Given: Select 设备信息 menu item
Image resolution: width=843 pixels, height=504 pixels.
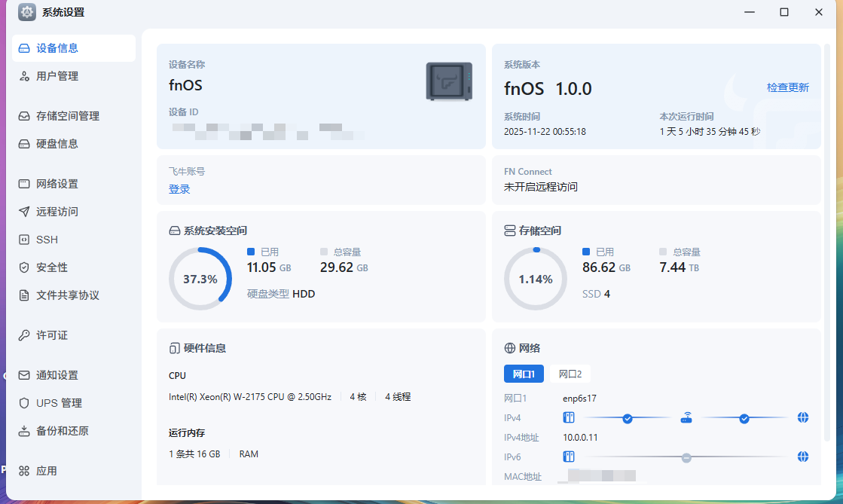Looking at the screenshot, I should 57,48.
